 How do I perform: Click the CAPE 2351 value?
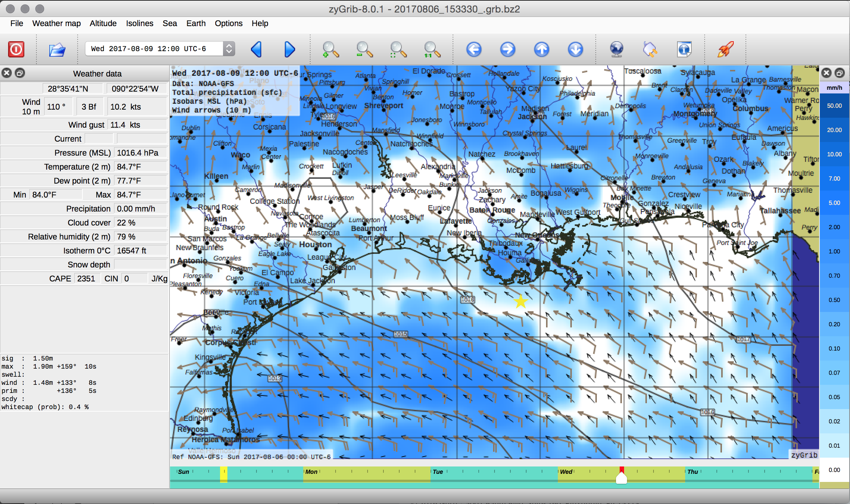[x=87, y=278]
